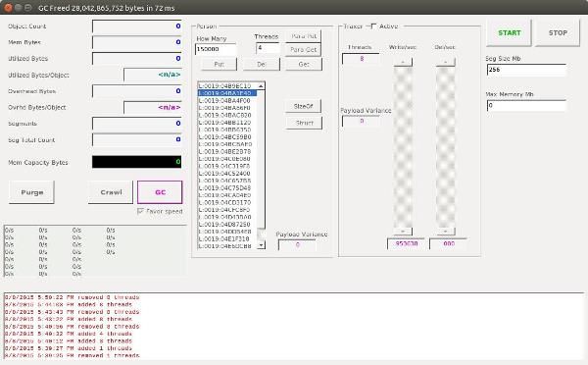
Task: Click the Overhead Bytes value field
Action: pos(137,91)
